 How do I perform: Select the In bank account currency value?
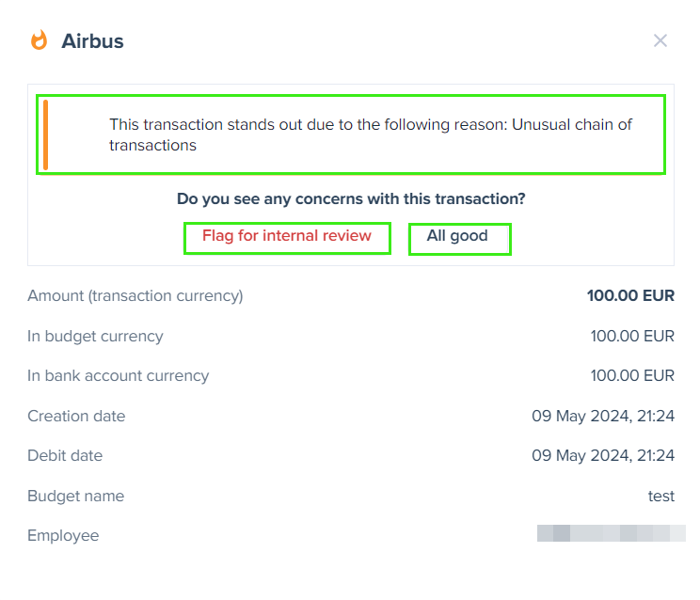[x=632, y=375]
